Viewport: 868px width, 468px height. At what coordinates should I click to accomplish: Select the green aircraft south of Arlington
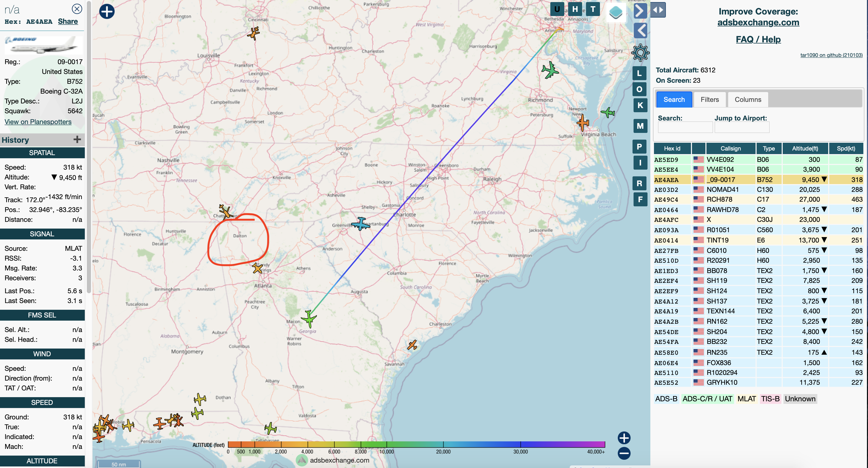(x=550, y=70)
